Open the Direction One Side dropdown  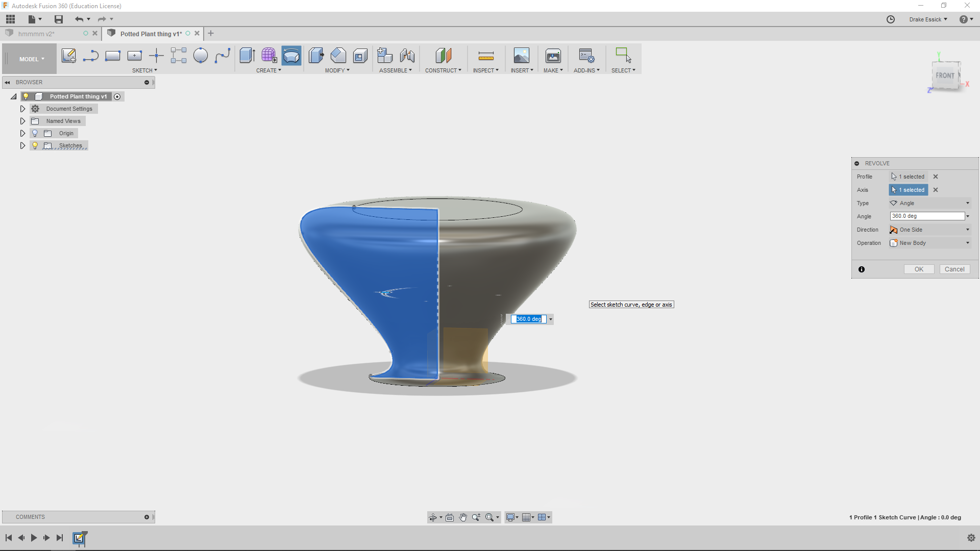click(x=929, y=230)
